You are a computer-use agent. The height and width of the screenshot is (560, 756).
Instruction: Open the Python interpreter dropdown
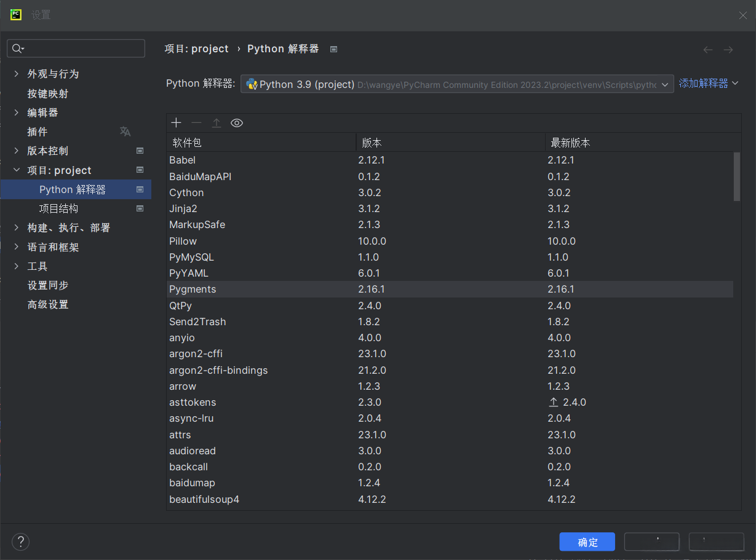pos(457,84)
